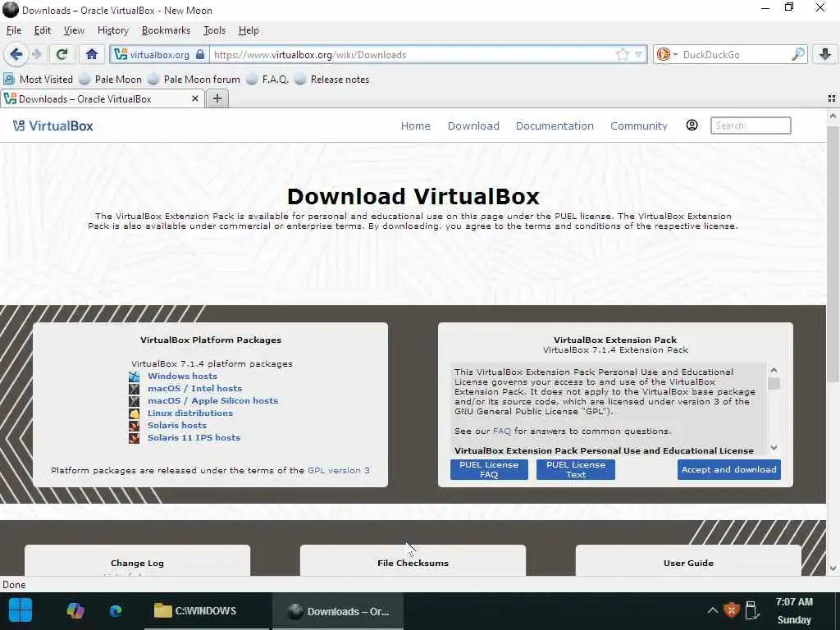Click the Linux distributions penguin icon
Viewport: 840px width, 630px height.
click(134, 413)
